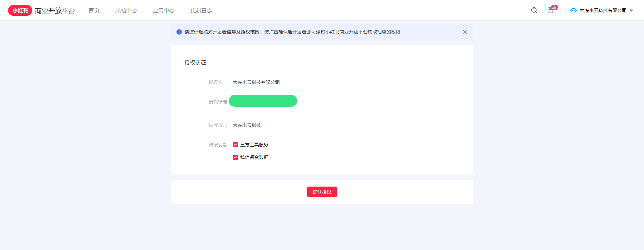Click the 被授权方 value 大连米云科技
The image size is (644, 250).
[247, 125]
